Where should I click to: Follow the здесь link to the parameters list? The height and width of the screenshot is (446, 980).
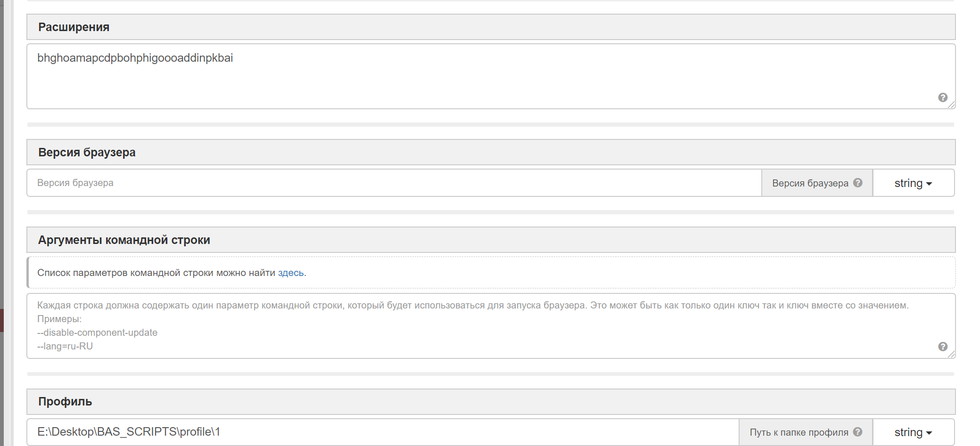click(x=290, y=273)
